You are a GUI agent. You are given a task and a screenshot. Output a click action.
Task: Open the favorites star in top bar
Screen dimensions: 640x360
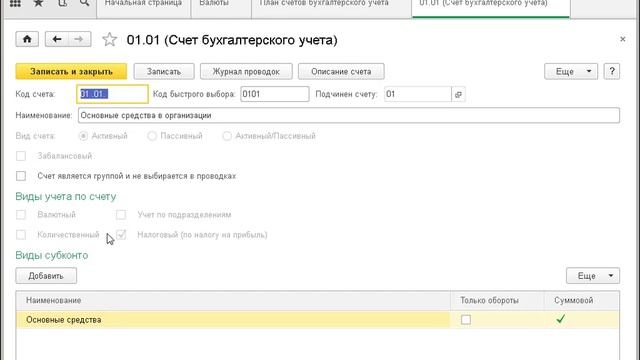[x=38, y=4]
